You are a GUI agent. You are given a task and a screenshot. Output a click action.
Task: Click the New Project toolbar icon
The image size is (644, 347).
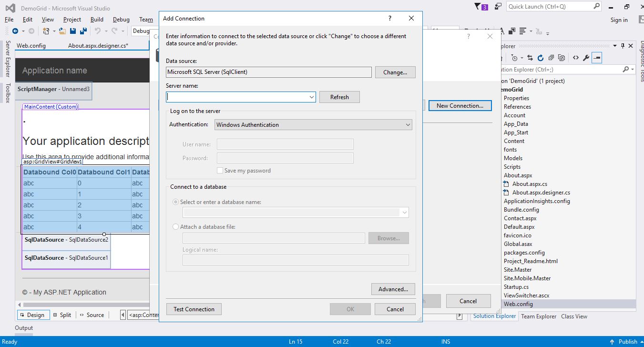[x=46, y=31]
